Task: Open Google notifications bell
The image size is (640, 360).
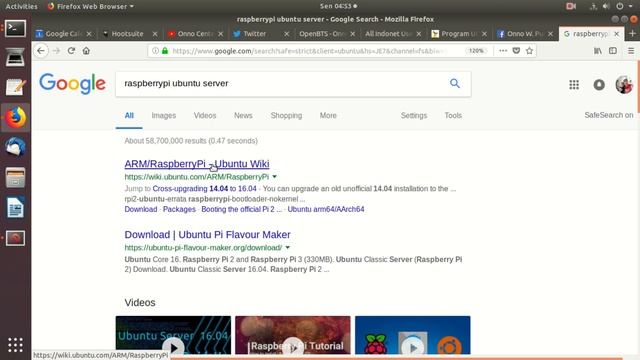Action: [x=599, y=84]
